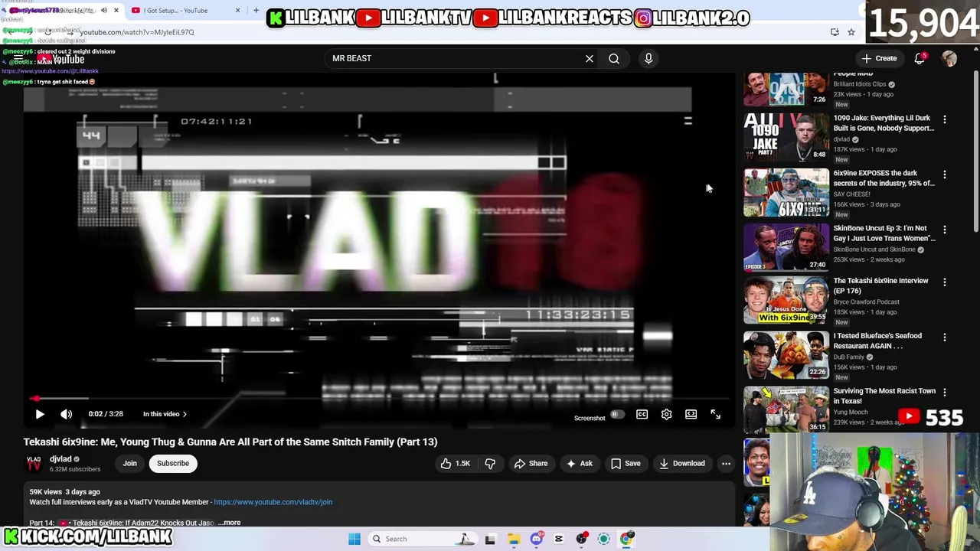This screenshot has height=551, width=980.
Task: Start voice search with the microphone
Action: (x=648, y=58)
